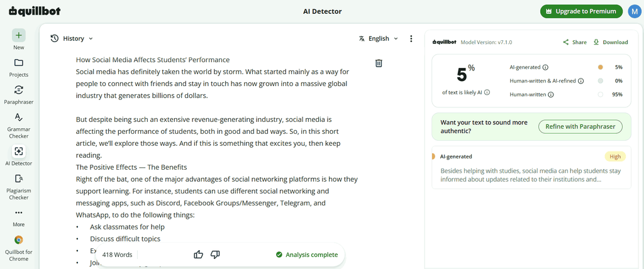Give thumbs up feedback
The width and height of the screenshot is (644, 269).
pyautogui.click(x=198, y=255)
